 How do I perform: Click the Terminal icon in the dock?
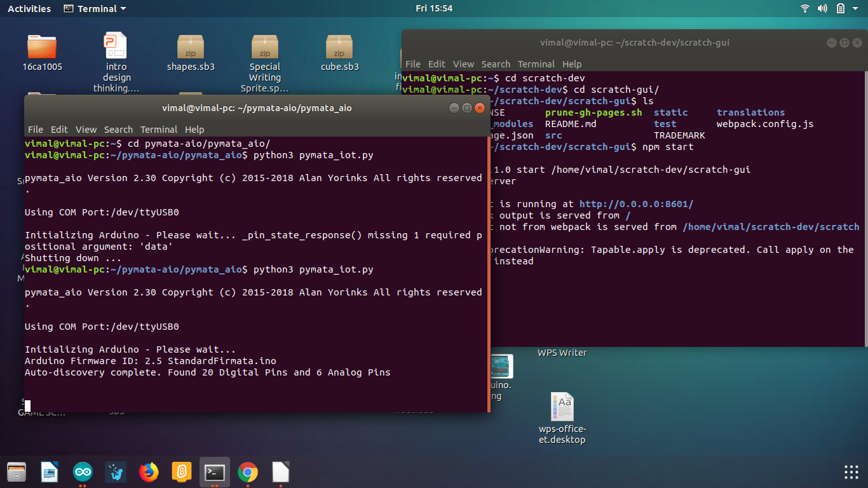[215, 472]
